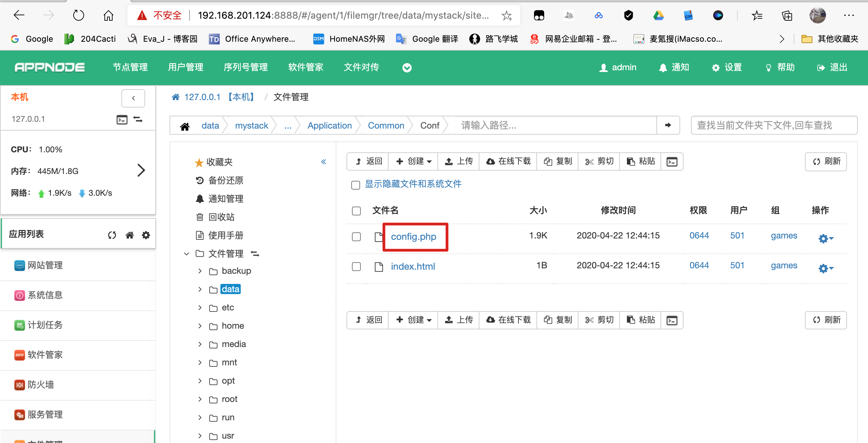Screen dimensions: 868x443
Task: Open actions gear dropdown for index.html
Action: (826, 268)
